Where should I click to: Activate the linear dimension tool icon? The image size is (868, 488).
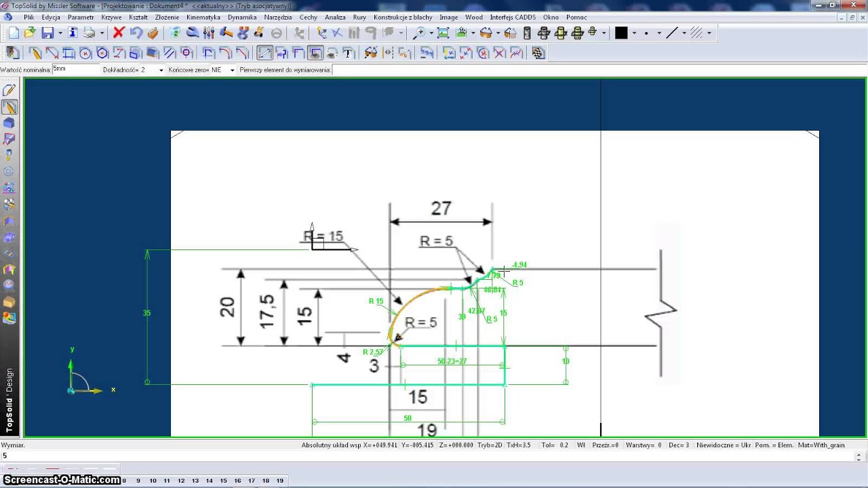click(x=264, y=53)
